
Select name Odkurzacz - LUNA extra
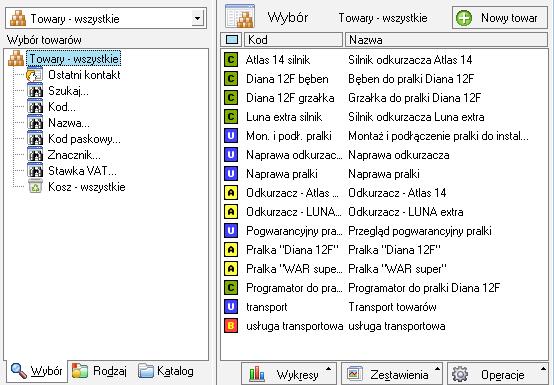406,212
